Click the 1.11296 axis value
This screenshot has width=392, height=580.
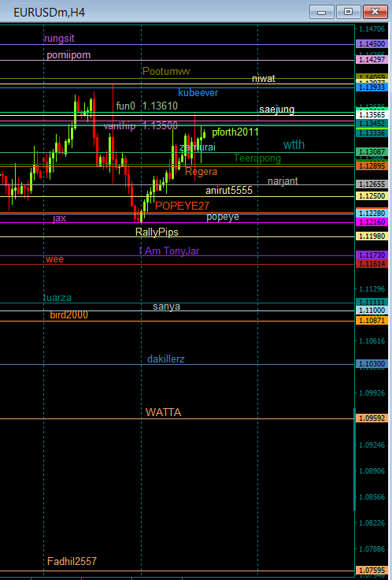coord(372,289)
